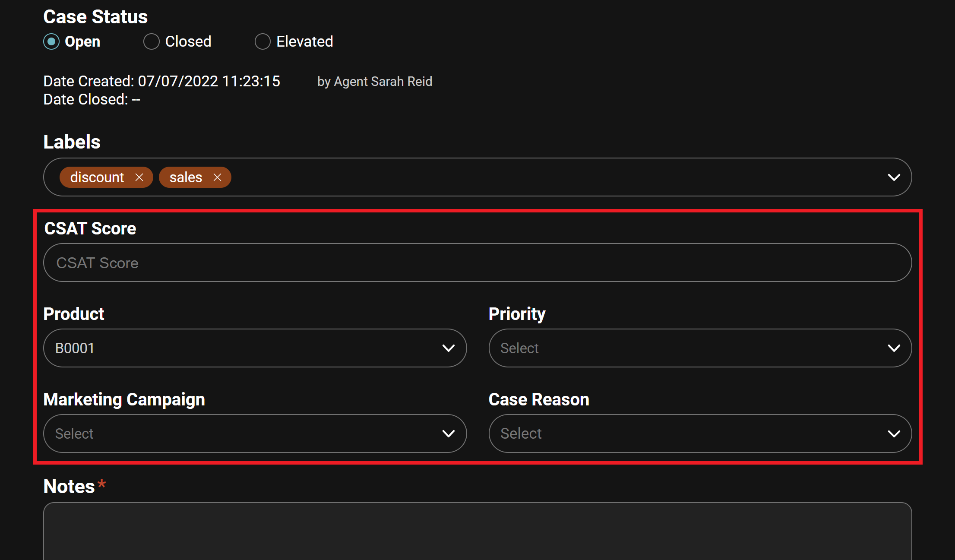Click the Priority dropdown chevron arrow

[x=893, y=348]
